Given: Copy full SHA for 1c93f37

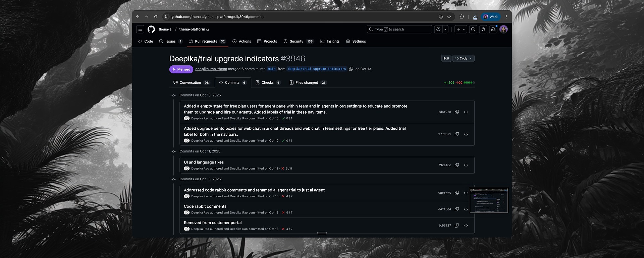Looking at the screenshot, I should pyautogui.click(x=457, y=226).
